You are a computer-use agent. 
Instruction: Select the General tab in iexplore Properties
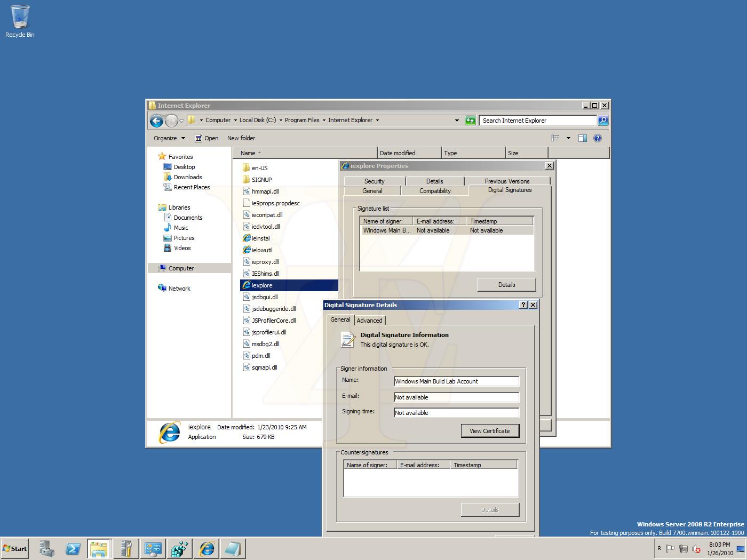pyautogui.click(x=372, y=191)
